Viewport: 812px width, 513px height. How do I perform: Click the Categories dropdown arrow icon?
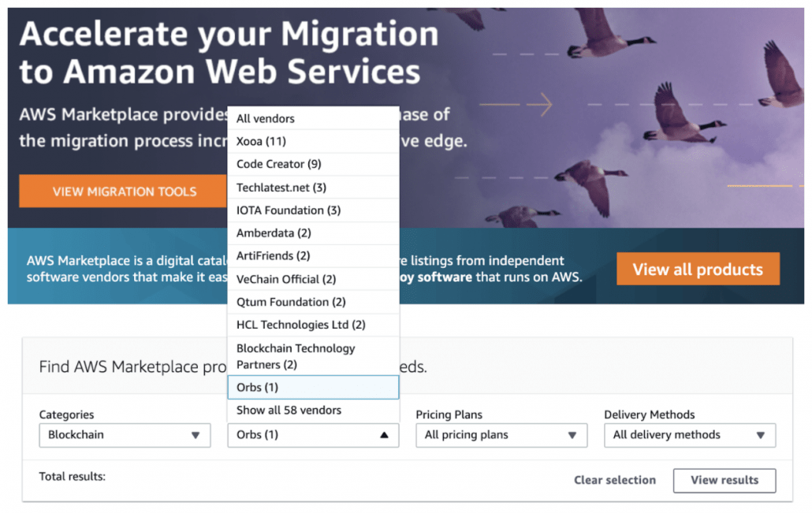point(196,435)
